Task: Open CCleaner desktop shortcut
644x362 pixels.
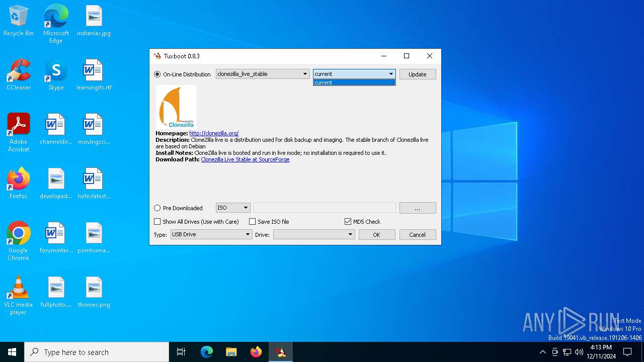Action: pyautogui.click(x=19, y=75)
